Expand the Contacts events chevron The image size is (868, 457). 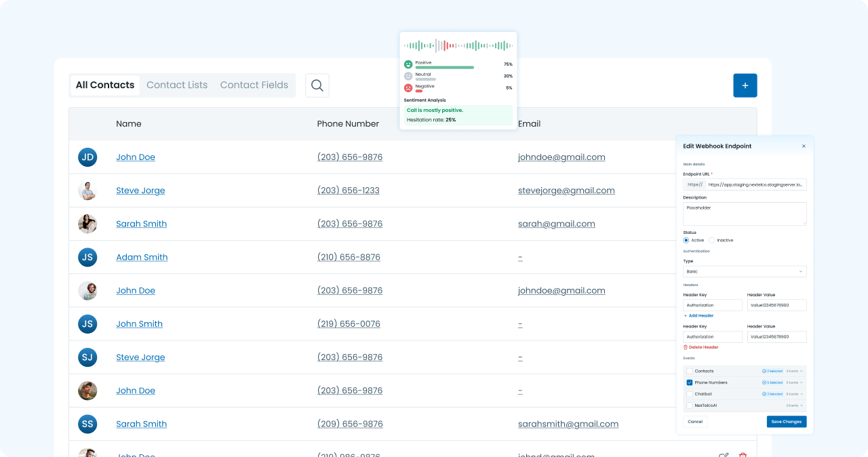[x=801, y=371]
